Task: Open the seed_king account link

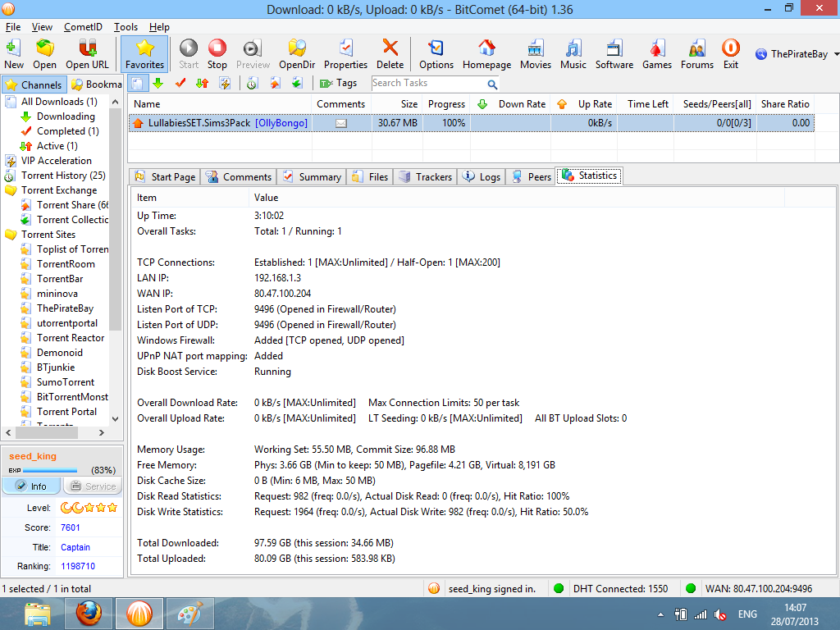Action: [x=33, y=456]
